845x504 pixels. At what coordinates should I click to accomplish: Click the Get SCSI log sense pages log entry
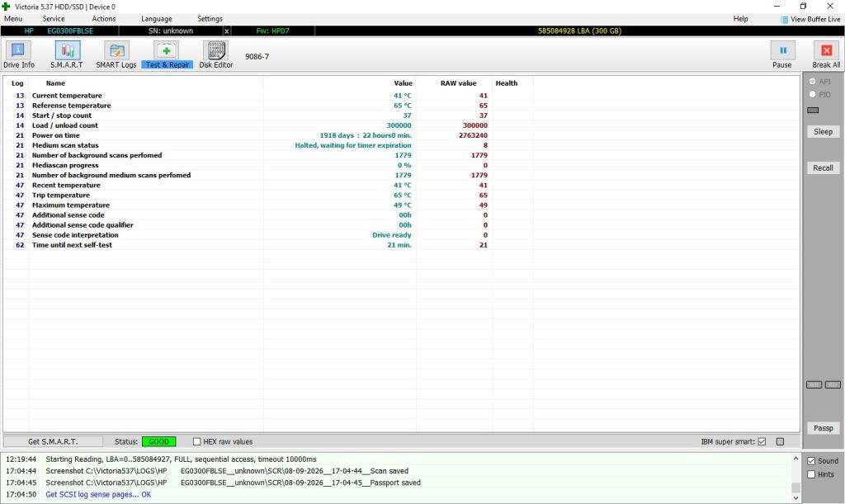(x=98, y=494)
